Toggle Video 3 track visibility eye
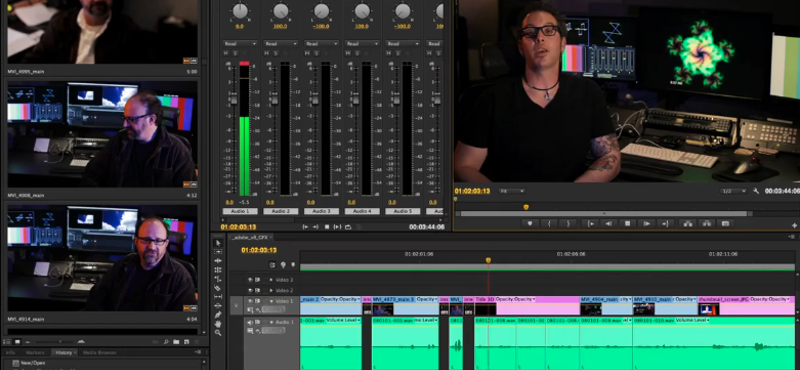 pos(250,280)
